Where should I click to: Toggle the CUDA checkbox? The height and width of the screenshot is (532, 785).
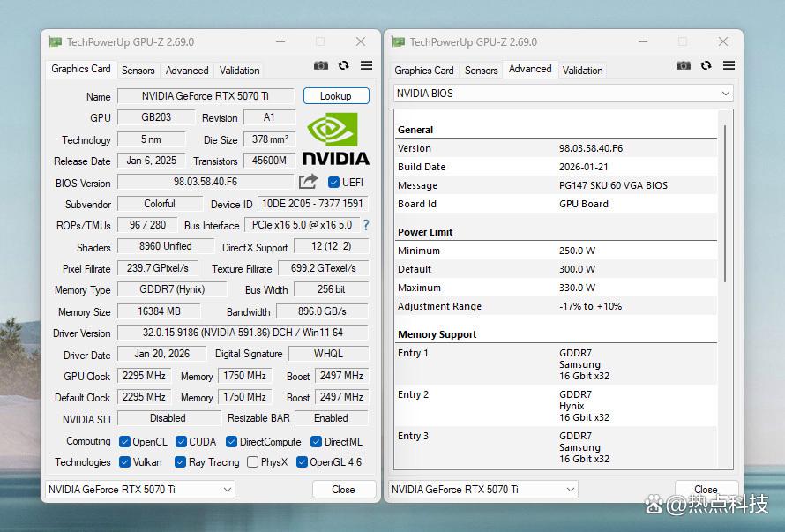pyautogui.click(x=181, y=442)
